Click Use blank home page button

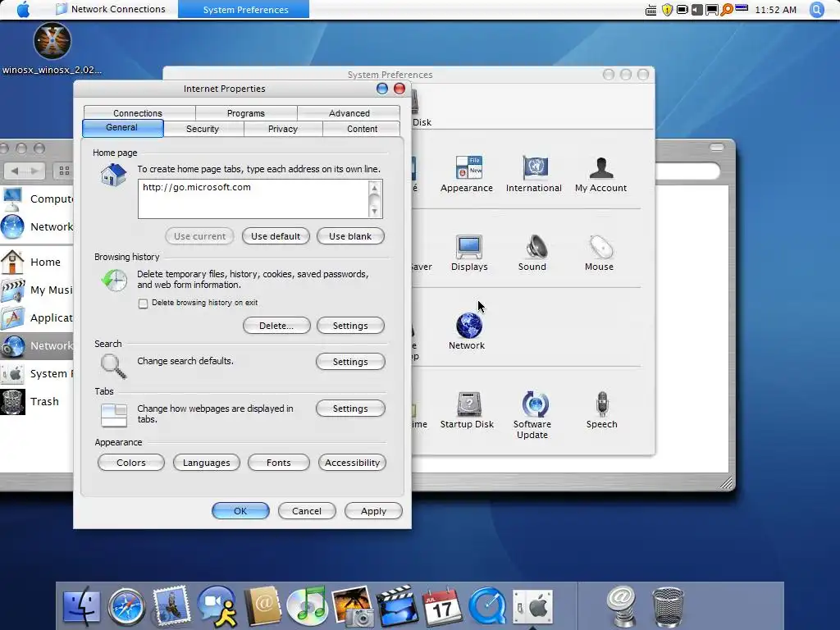pyautogui.click(x=350, y=236)
